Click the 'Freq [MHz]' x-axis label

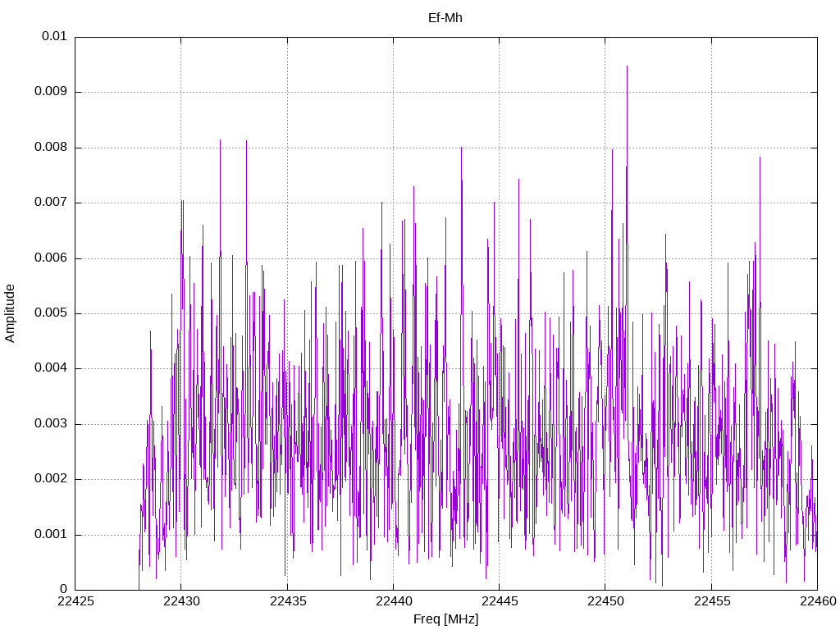coord(445,619)
